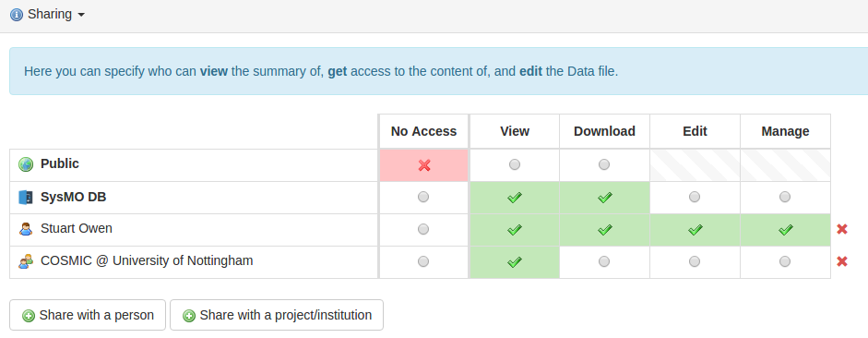Set Public access to View

(x=515, y=164)
